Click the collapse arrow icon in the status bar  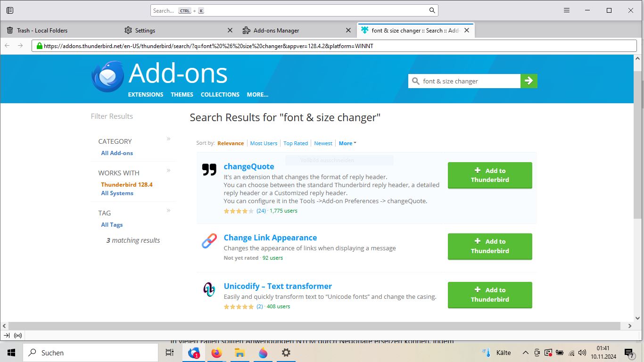[7, 336]
